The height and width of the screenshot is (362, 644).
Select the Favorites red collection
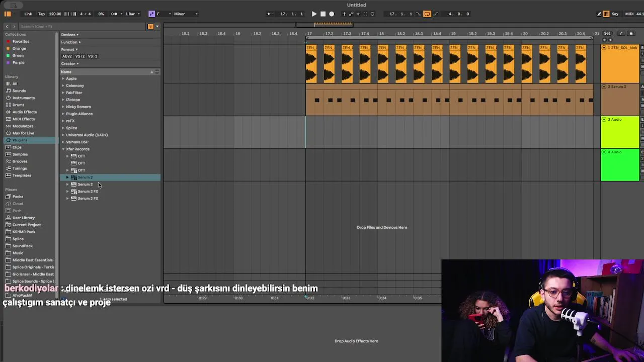(x=21, y=41)
